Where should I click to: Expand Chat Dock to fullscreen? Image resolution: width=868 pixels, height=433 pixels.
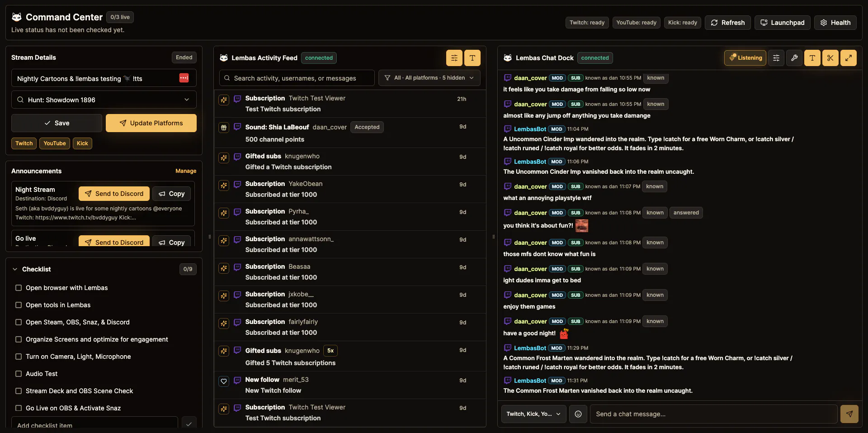(x=848, y=58)
